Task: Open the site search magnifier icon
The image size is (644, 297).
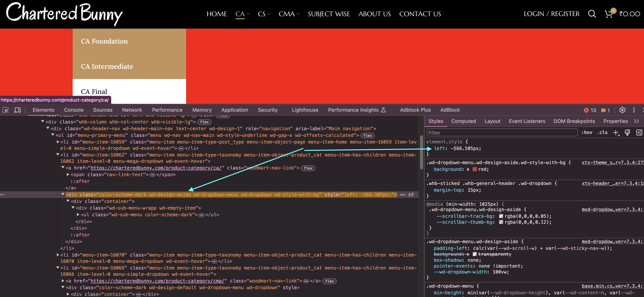Action: (x=592, y=14)
